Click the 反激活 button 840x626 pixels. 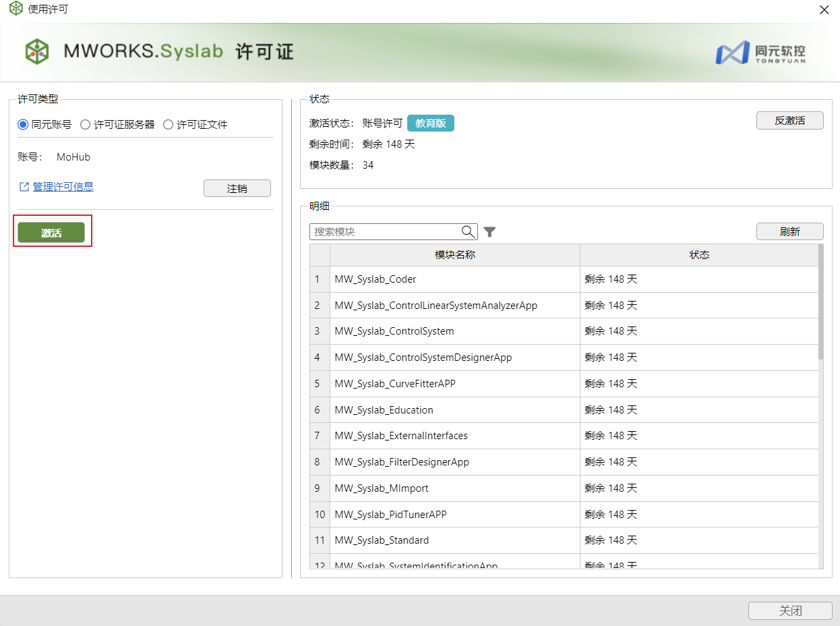(x=790, y=121)
